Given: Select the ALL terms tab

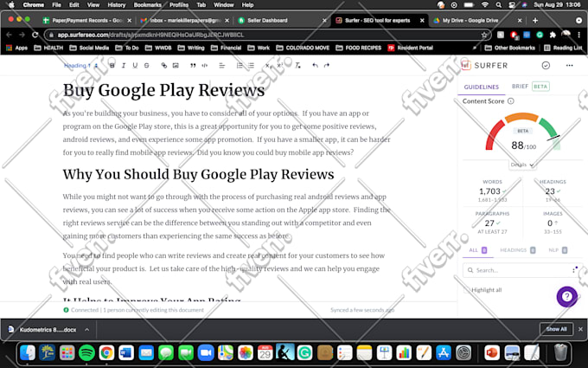Looking at the screenshot, I should pos(477,250).
